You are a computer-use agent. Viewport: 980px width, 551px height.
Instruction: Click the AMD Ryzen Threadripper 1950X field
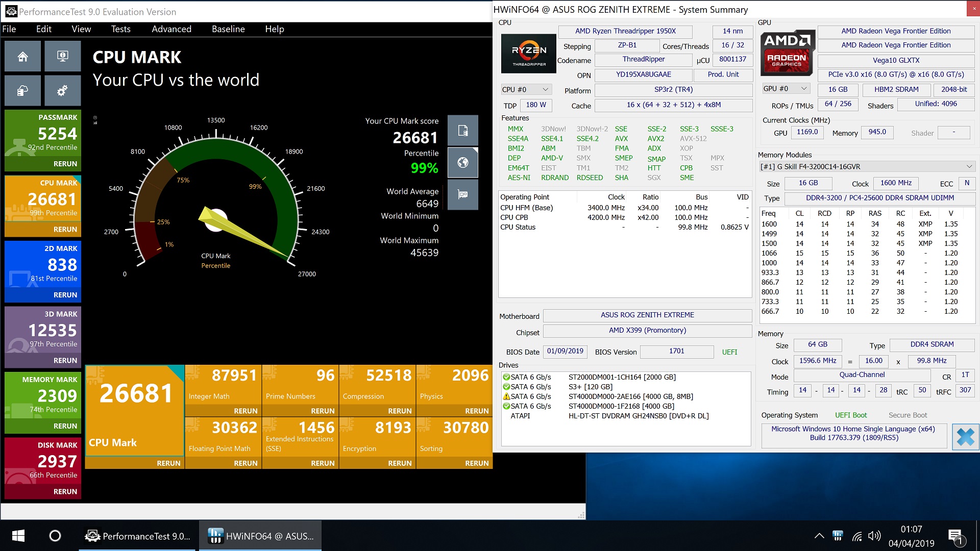(x=625, y=31)
